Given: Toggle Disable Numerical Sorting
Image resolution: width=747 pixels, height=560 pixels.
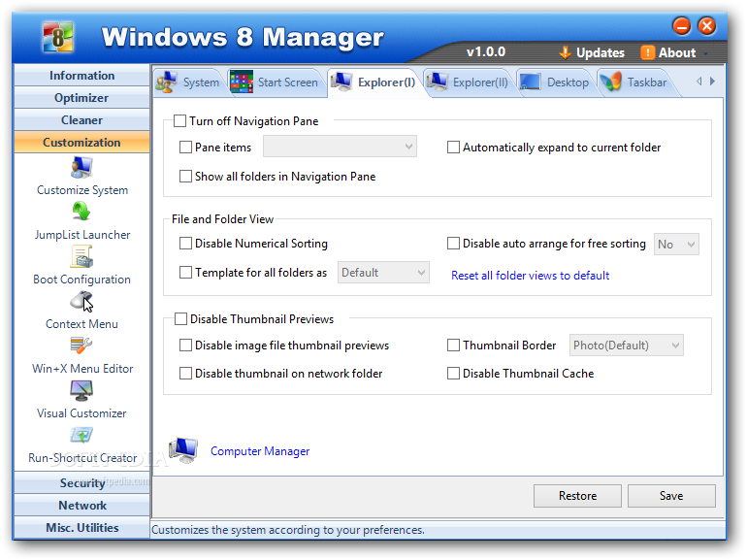Looking at the screenshot, I should point(186,244).
